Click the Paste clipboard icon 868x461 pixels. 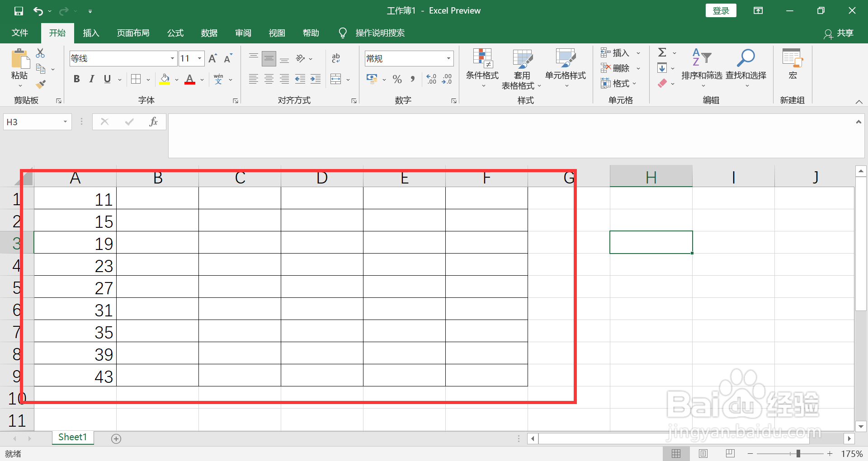click(x=20, y=59)
